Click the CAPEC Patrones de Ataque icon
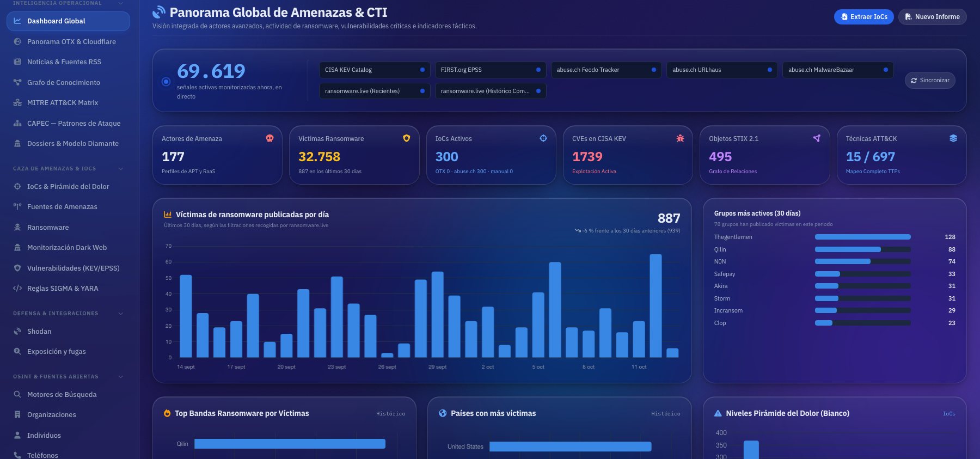The height and width of the screenshot is (459, 980). [x=17, y=124]
